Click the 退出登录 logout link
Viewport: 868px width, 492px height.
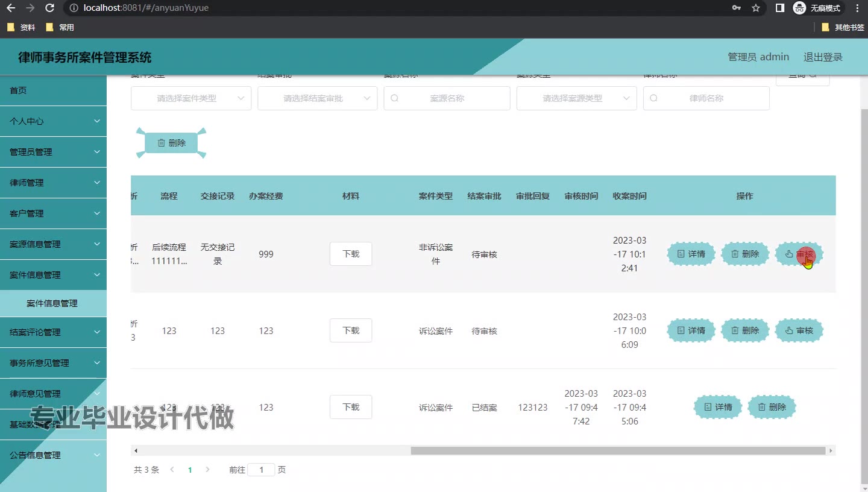coord(823,57)
